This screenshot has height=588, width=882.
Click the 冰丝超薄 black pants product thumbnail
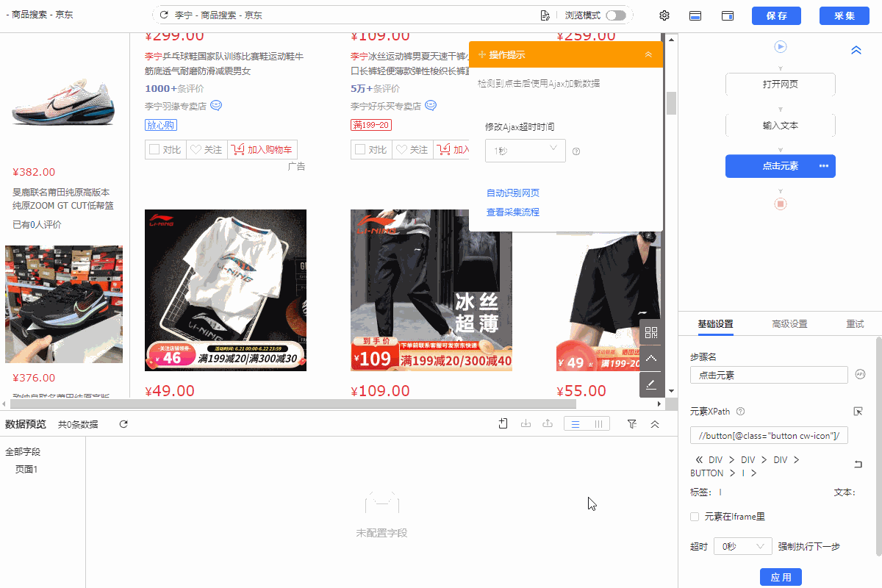pyautogui.click(x=431, y=290)
